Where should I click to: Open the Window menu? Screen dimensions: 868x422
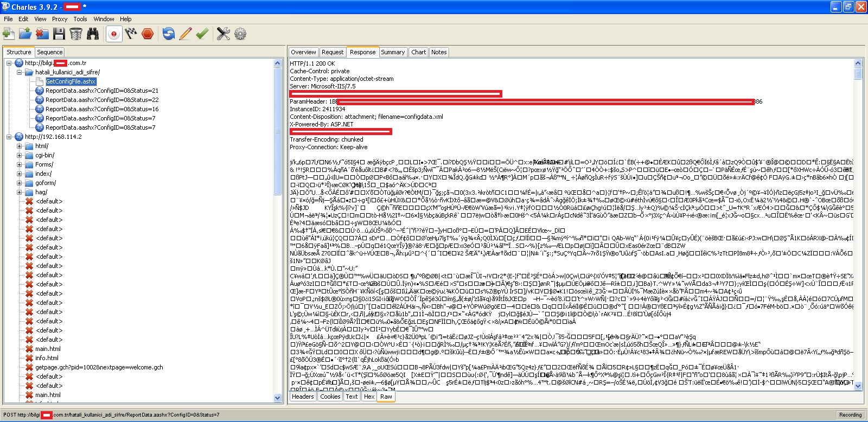click(x=104, y=19)
